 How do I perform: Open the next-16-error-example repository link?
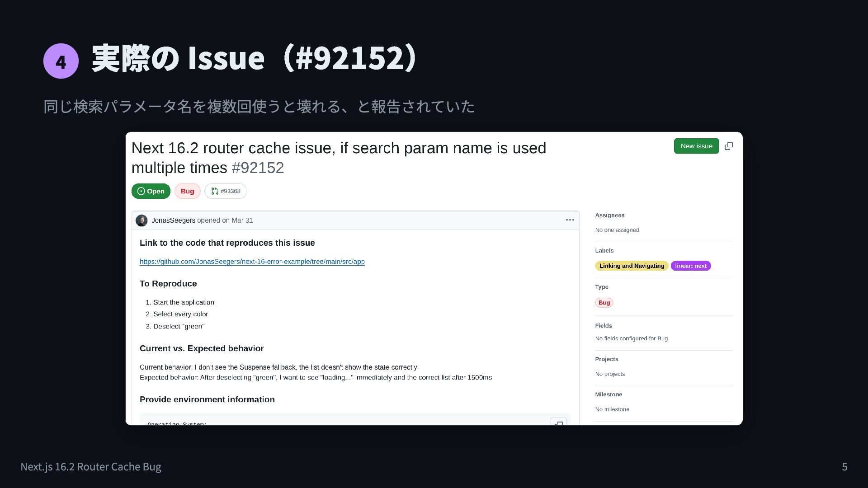click(x=252, y=262)
